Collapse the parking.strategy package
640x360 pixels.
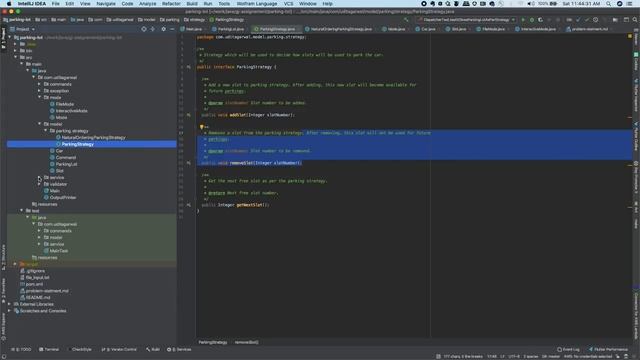tap(46, 131)
